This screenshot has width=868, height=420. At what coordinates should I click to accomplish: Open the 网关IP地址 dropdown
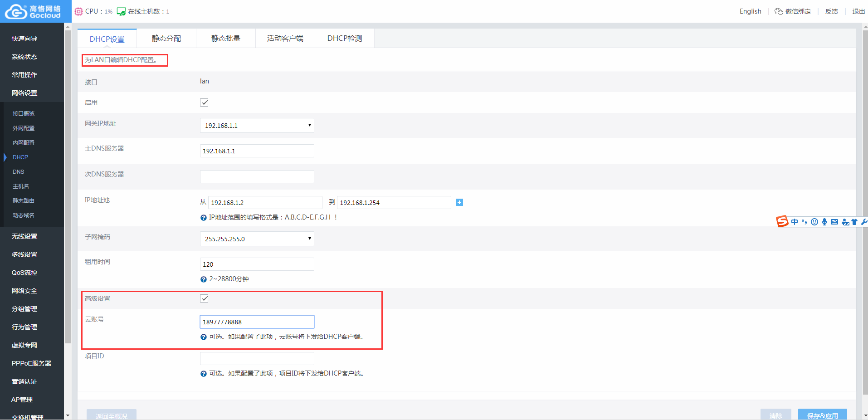coord(257,126)
